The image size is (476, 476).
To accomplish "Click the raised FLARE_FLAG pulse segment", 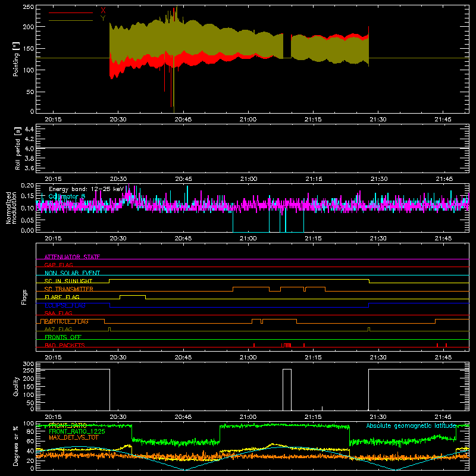I will coord(133,295).
